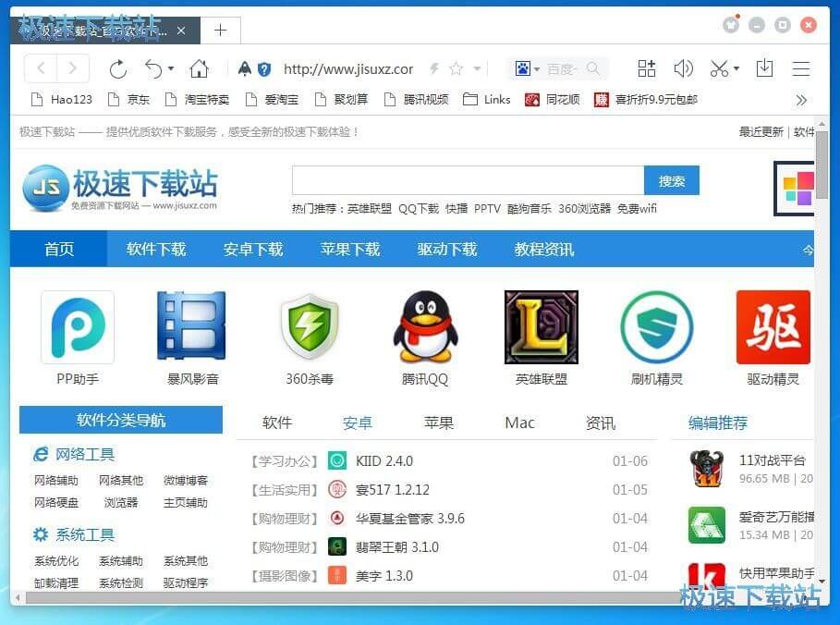Switch to the 资讯 list tab

600,423
